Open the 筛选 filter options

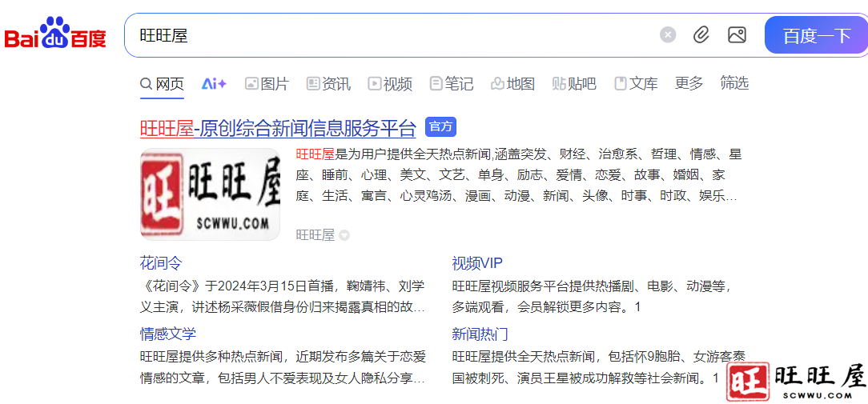click(x=734, y=83)
